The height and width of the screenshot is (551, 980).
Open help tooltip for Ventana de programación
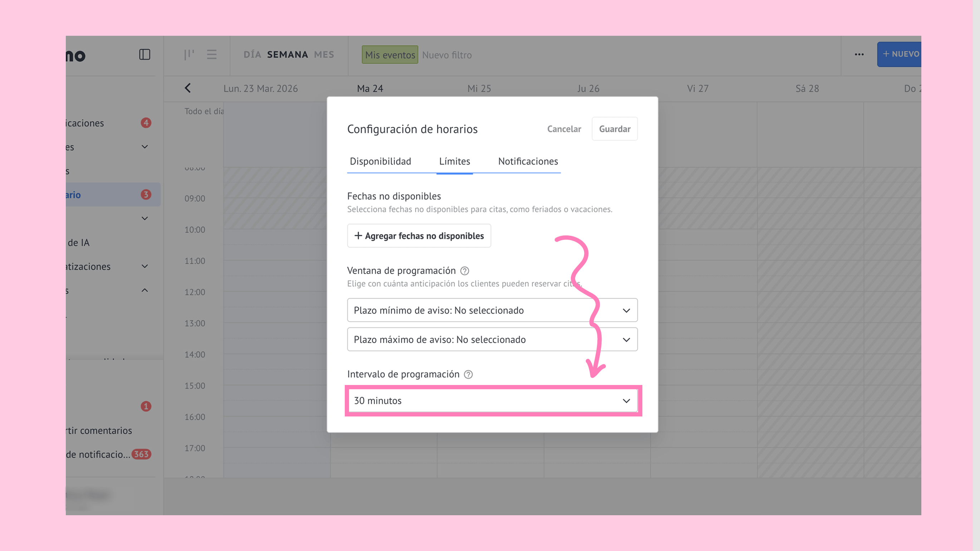click(x=465, y=271)
